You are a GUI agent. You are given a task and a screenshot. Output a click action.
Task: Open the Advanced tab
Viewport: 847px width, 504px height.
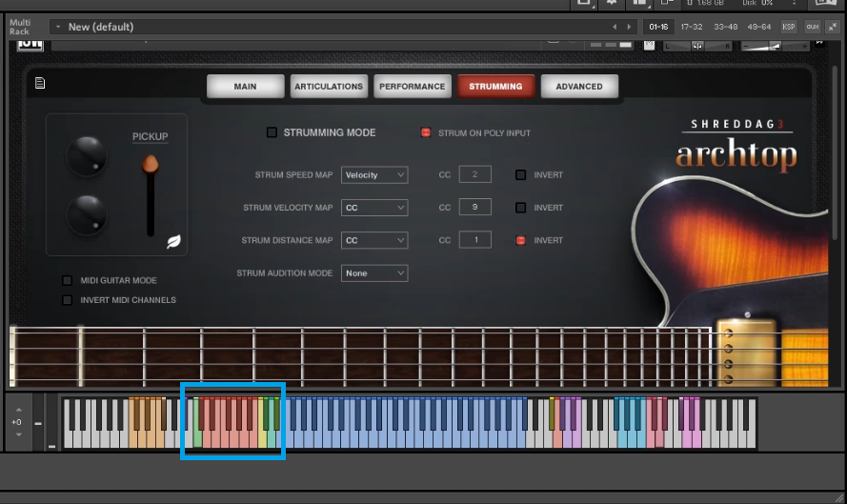click(579, 87)
